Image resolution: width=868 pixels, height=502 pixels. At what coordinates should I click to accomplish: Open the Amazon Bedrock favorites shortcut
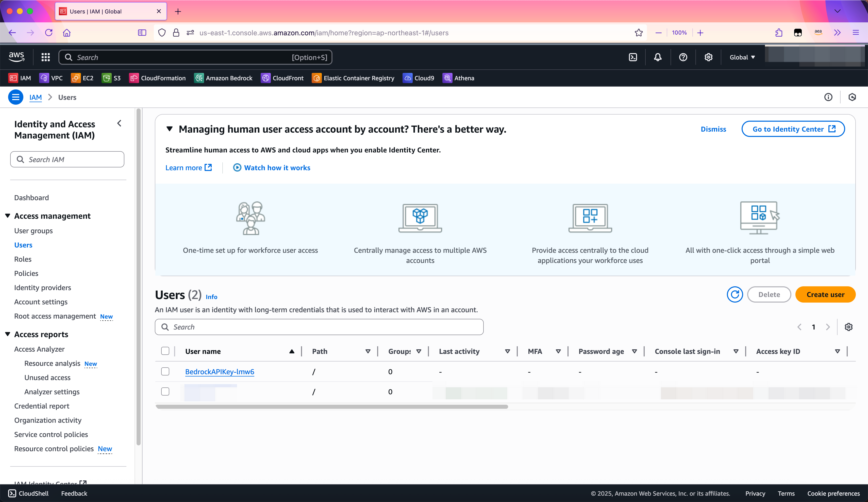(223, 78)
